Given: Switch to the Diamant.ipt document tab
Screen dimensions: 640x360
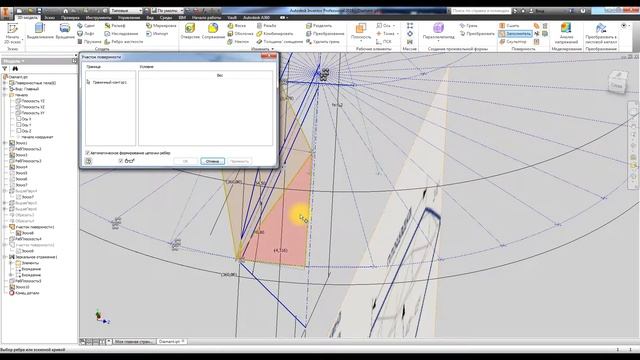Looking at the screenshot, I should (x=171, y=341).
